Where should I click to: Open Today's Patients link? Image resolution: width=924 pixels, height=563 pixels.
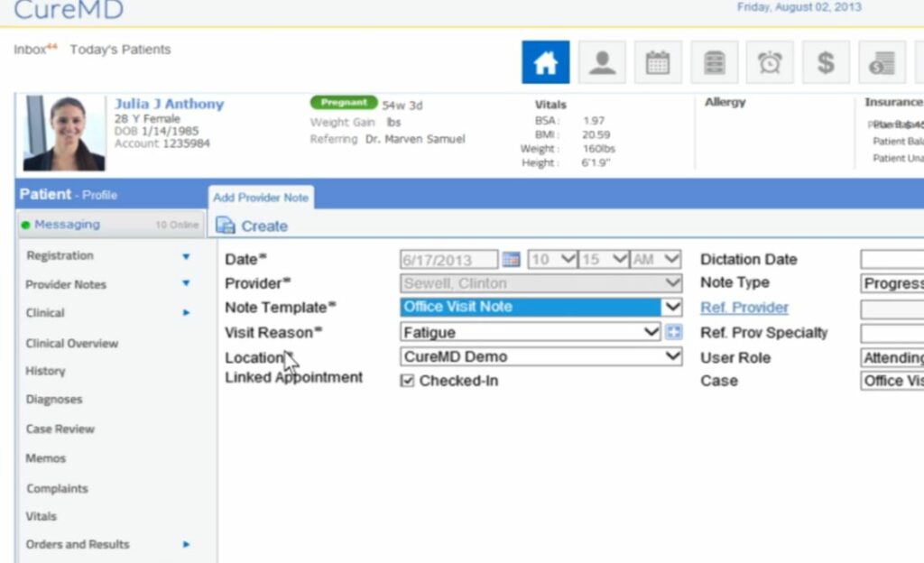[x=120, y=50]
